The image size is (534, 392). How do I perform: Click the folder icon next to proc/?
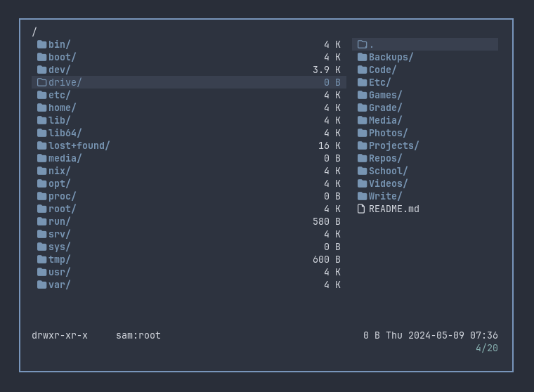pyautogui.click(x=41, y=196)
